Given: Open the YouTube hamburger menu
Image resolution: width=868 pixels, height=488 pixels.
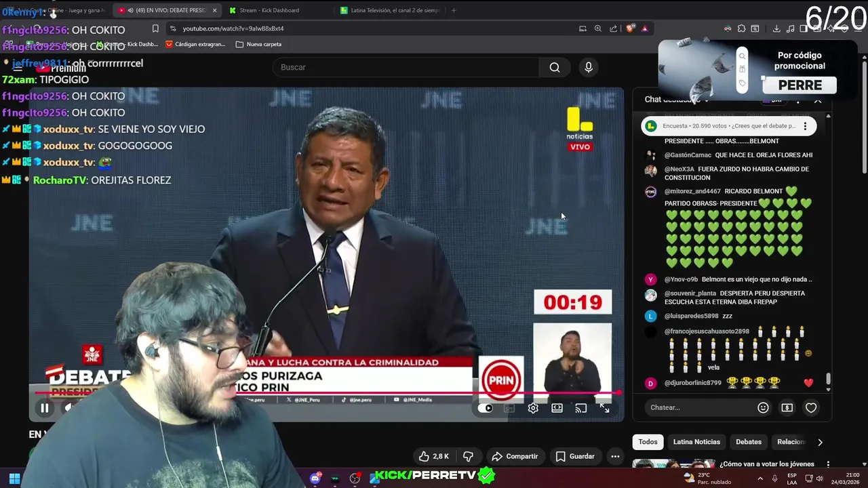Looking at the screenshot, I should click(x=18, y=68).
